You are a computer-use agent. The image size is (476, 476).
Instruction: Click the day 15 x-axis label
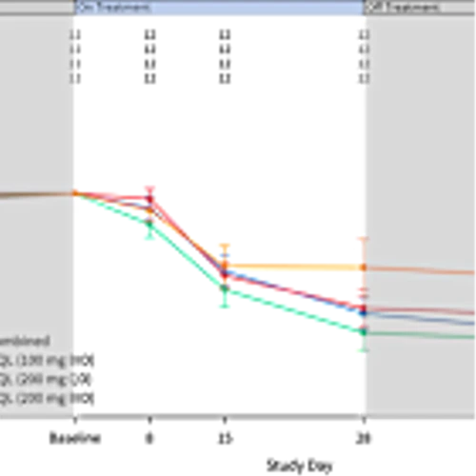click(x=225, y=439)
